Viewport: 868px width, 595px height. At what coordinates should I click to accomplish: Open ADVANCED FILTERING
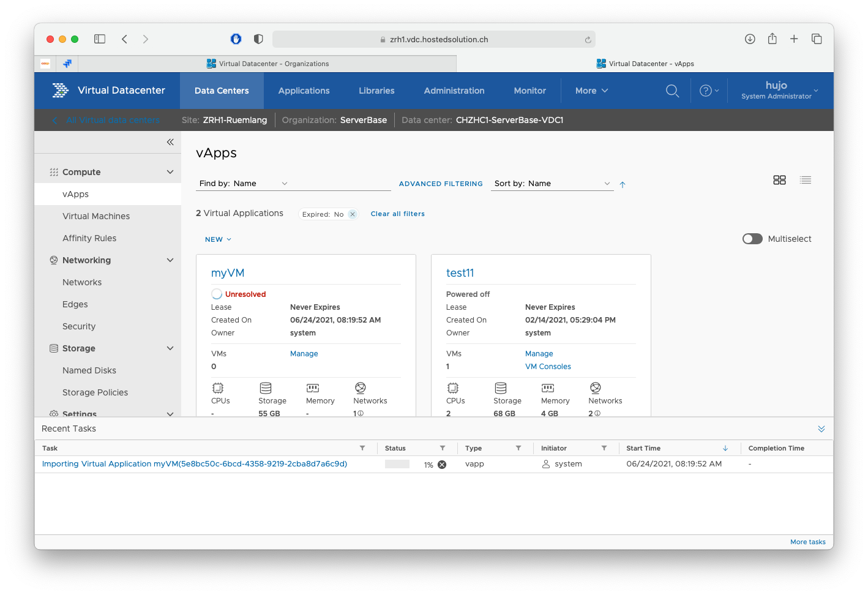tap(441, 184)
